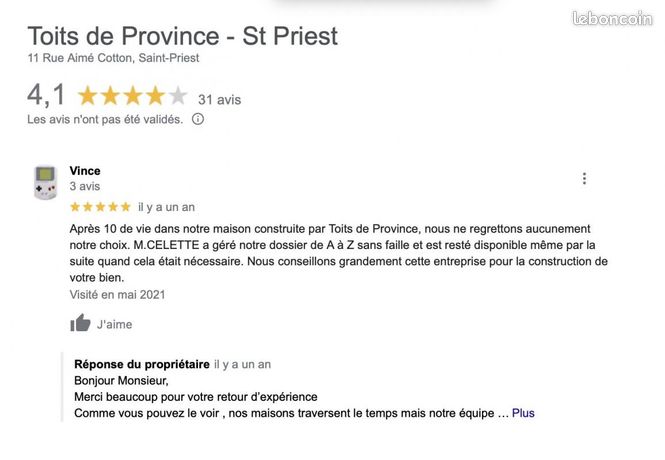The image size is (665, 460).
Task: Click the Visité en mai 2021 text
Action: click(117, 295)
